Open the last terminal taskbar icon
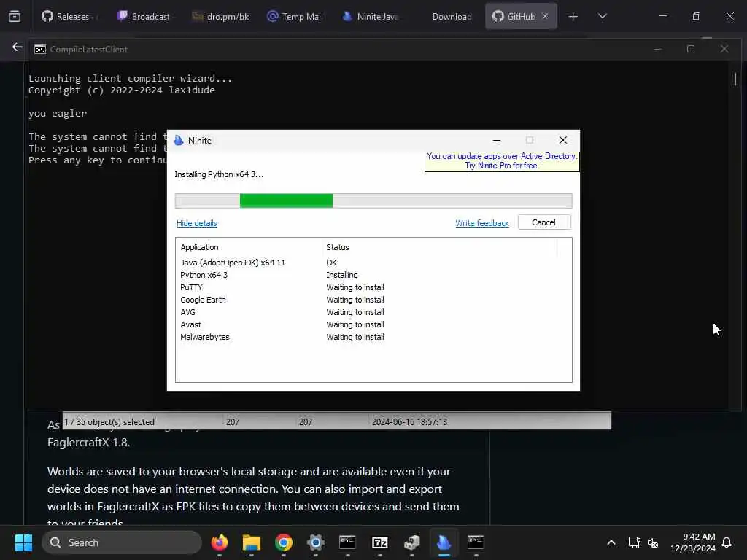This screenshot has width=747, height=560. (476, 542)
